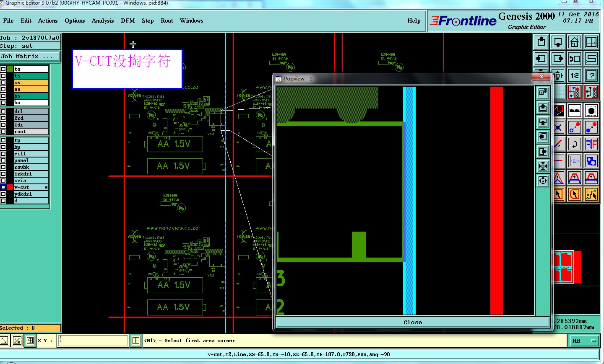Toggle the v-cut layer checkbox
Image resolution: width=604 pixels, height=364 pixels.
pyautogui.click(x=3, y=187)
